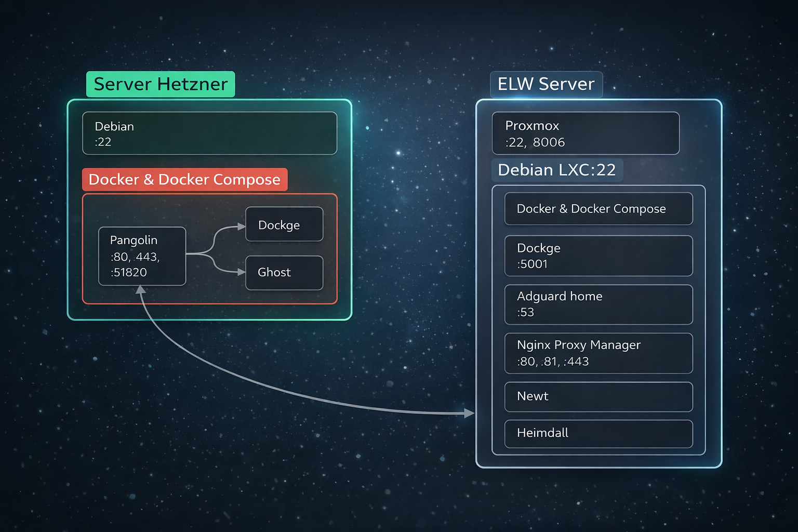Select the Proxmox :22, 8006 box
Viewport: 798px width, 532px height.
(586, 134)
